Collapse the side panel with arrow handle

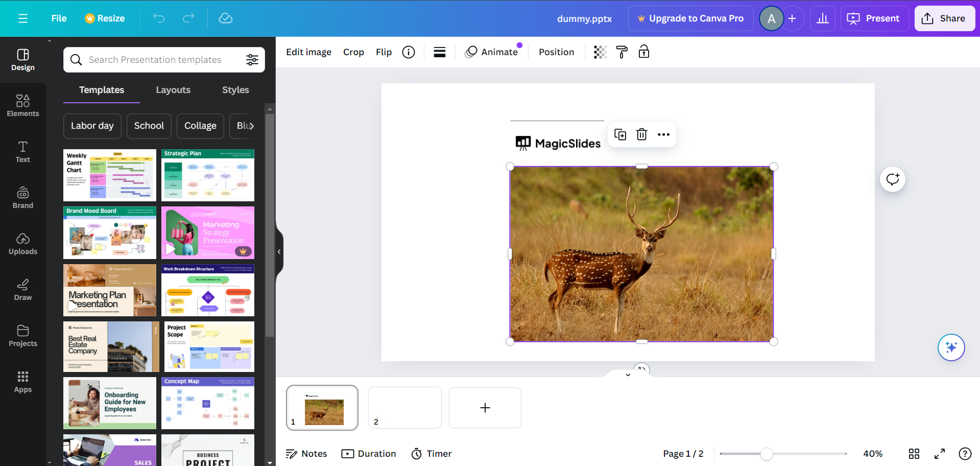point(279,251)
